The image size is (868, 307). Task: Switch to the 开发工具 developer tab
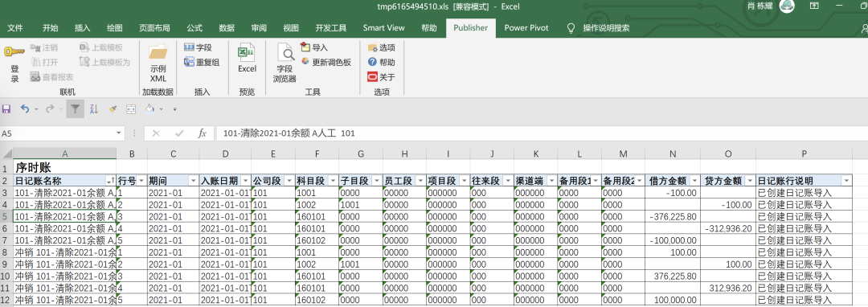click(330, 27)
